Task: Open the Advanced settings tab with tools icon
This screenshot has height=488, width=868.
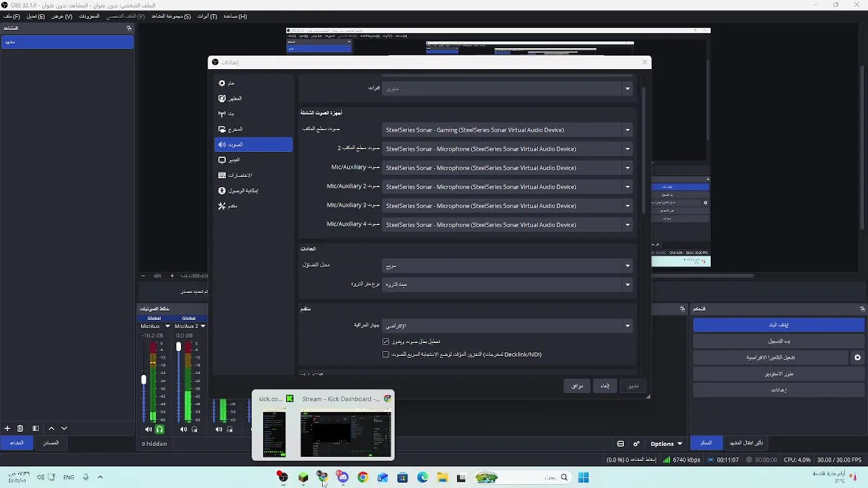Action: [253, 205]
